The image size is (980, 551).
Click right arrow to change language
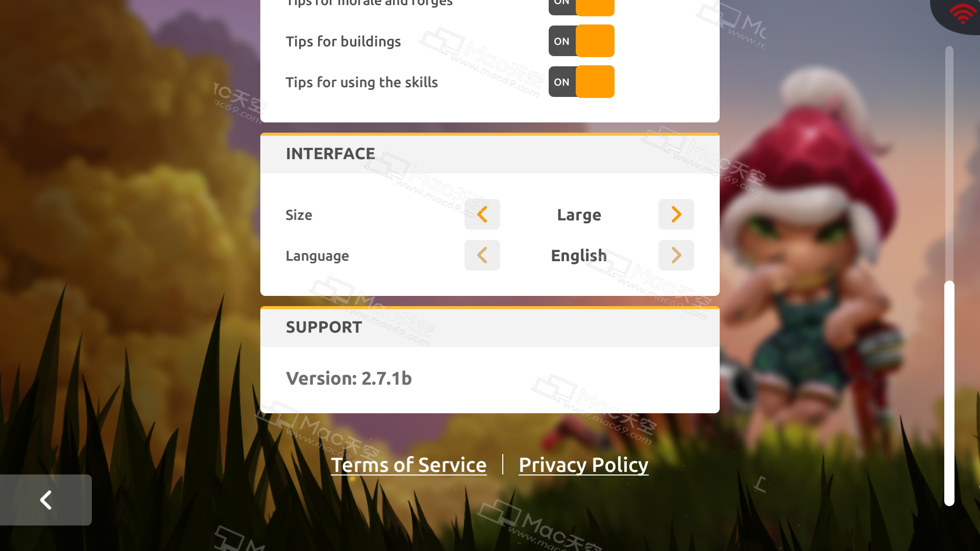click(x=676, y=255)
